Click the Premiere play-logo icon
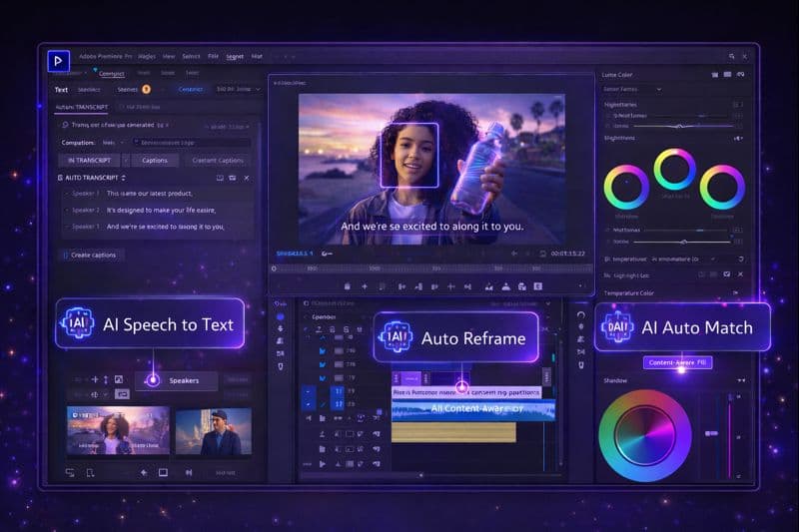The image size is (799, 532). 59,61
